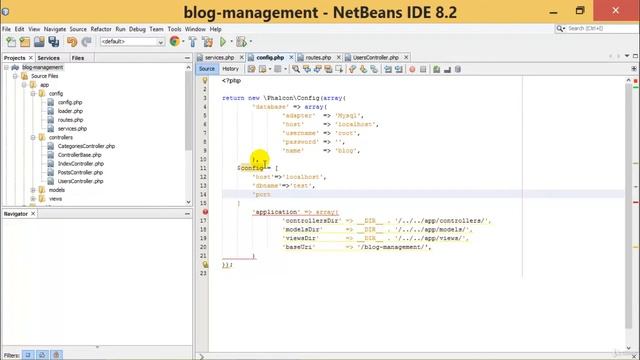This screenshot has height=360, width=640.
Task: Open the Refactor menu
Action: [x=101, y=29]
